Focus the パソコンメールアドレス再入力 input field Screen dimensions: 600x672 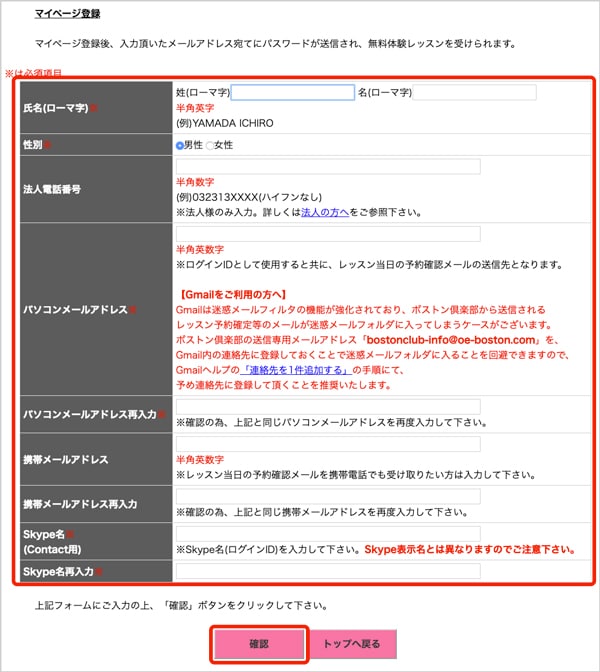click(x=327, y=407)
